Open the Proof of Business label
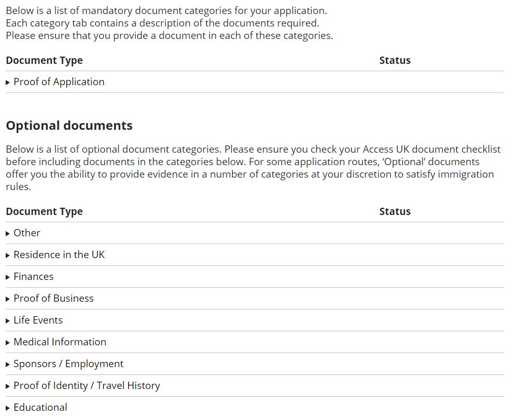The width and height of the screenshot is (532, 417). (x=53, y=299)
